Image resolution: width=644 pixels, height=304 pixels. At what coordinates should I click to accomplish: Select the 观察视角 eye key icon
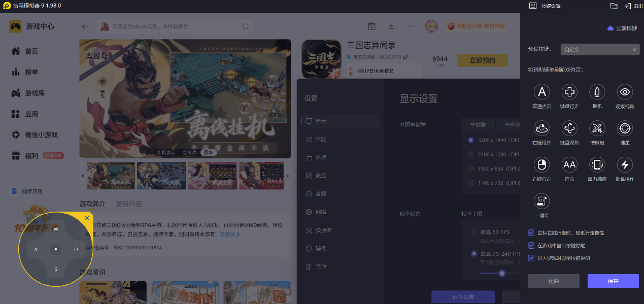(x=625, y=92)
